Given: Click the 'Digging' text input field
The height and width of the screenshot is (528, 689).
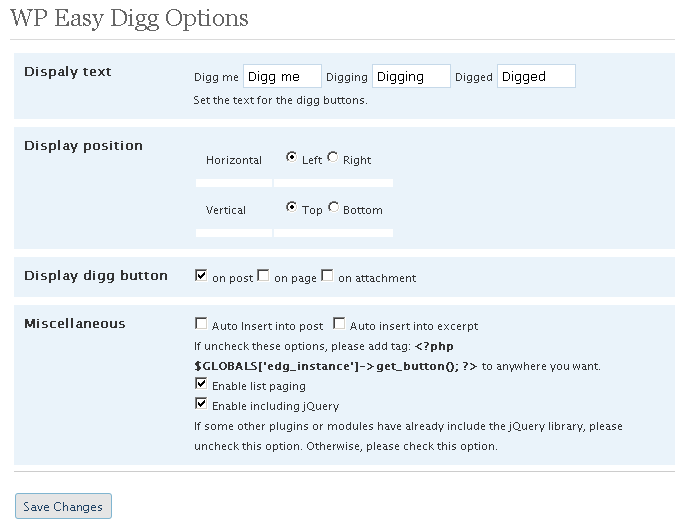Looking at the screenshot, I should pyautogui.click(x=411, y=76).
